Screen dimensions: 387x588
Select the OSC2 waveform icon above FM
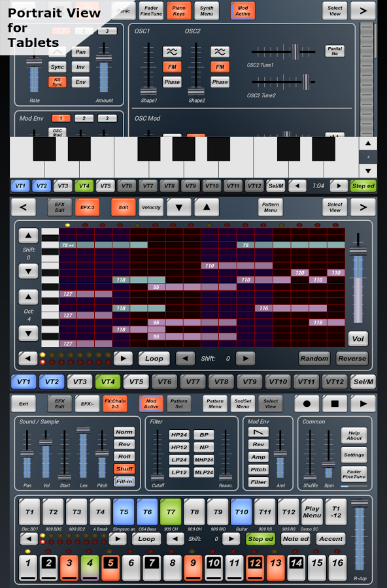click(x=220, y=52)
